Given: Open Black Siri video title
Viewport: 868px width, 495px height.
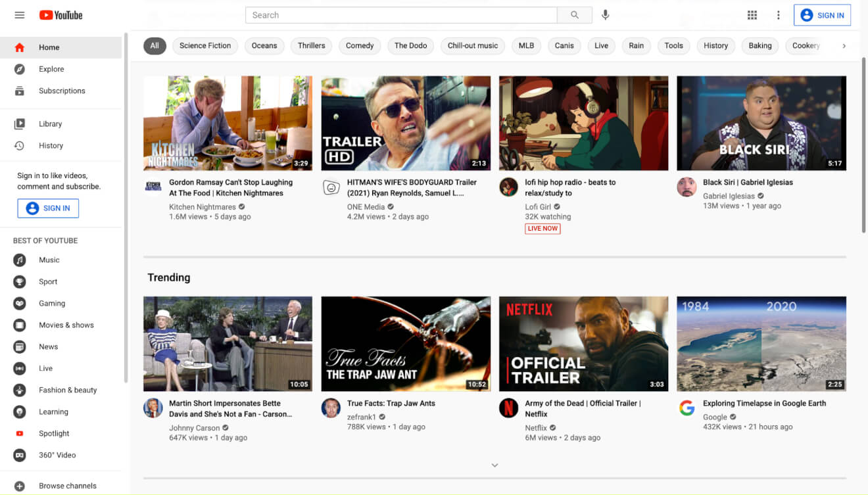Looking at the screenshot, I should [x=748, y=182].
